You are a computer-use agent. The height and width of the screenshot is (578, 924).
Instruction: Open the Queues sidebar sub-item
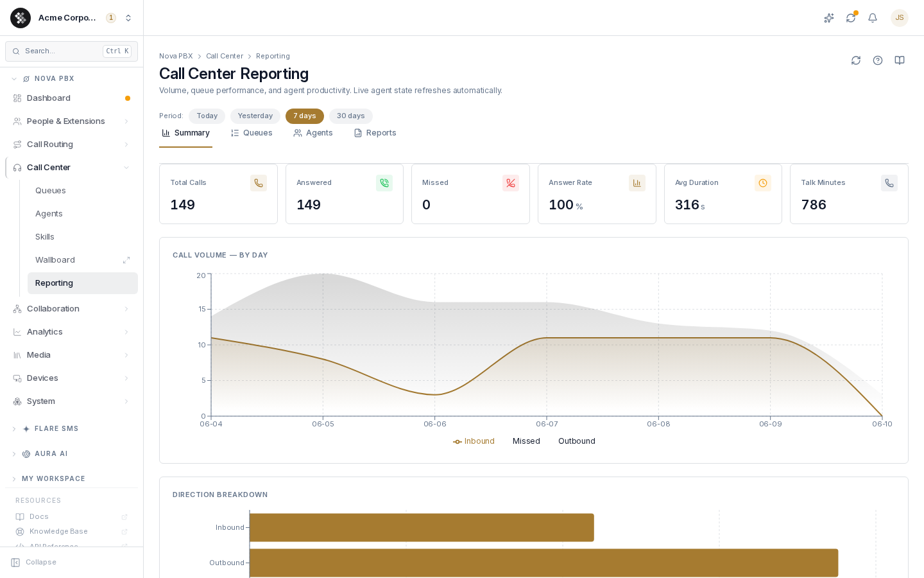[82, 191]
